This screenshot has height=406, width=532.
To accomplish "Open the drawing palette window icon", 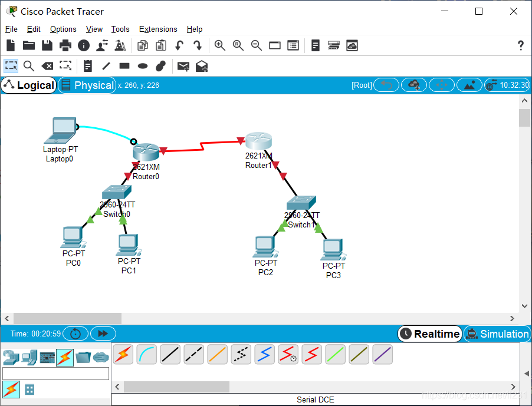I will (275, 45).
